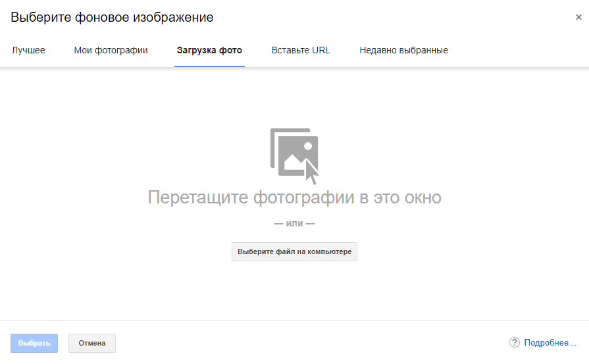Go to the Вставьте URL tab
This screenshot has height=364, width=589.
click(x=301, y=50)
